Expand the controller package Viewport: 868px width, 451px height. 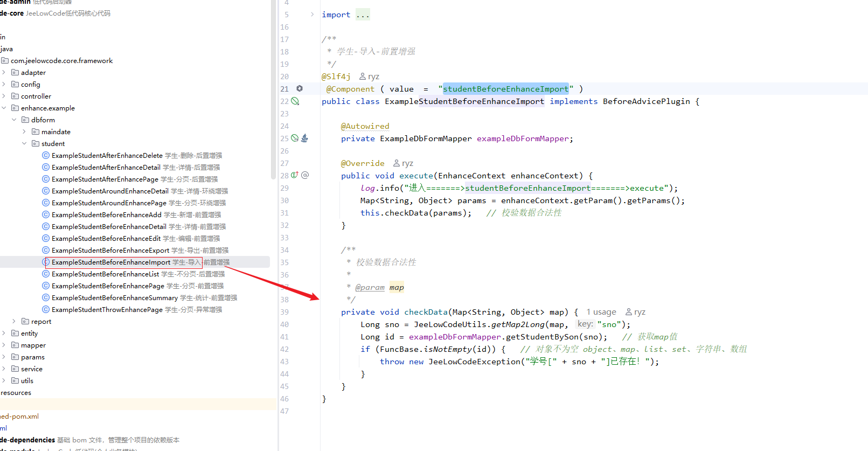point(4,96)
